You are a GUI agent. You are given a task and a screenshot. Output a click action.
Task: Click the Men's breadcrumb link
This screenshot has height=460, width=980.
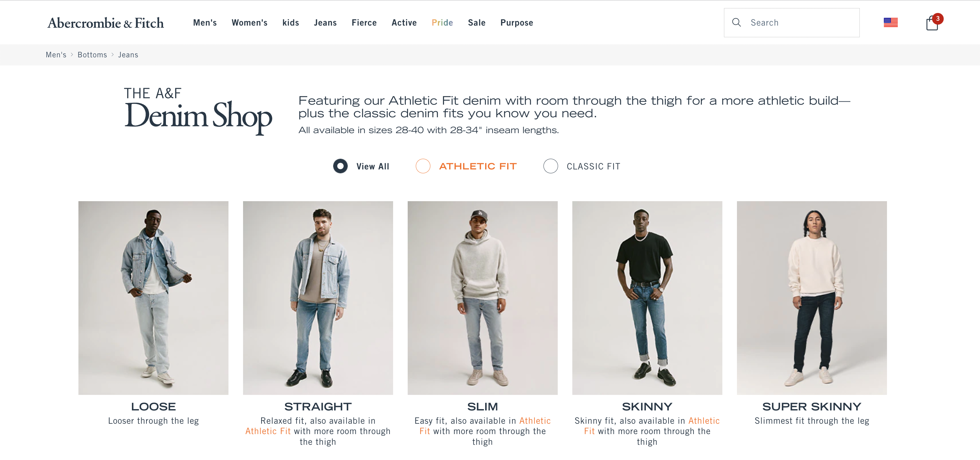(56, 55)
